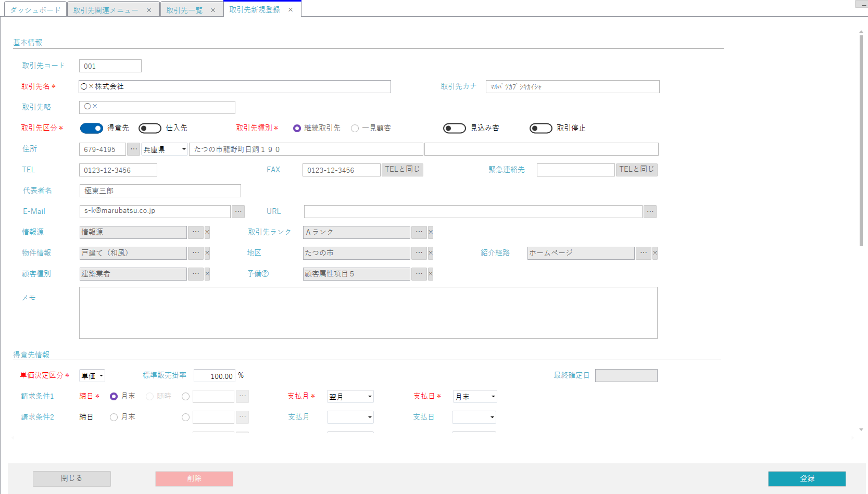Open 予備② selection ellipsis button
The width and height of the screenshot is (868, 494).
(x=419, y=274)
